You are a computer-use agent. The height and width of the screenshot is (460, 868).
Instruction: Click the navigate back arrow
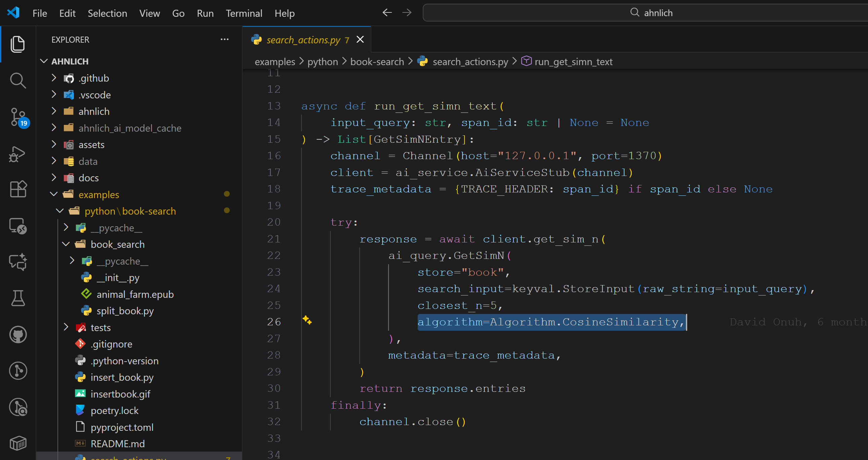tap(387, 12)
